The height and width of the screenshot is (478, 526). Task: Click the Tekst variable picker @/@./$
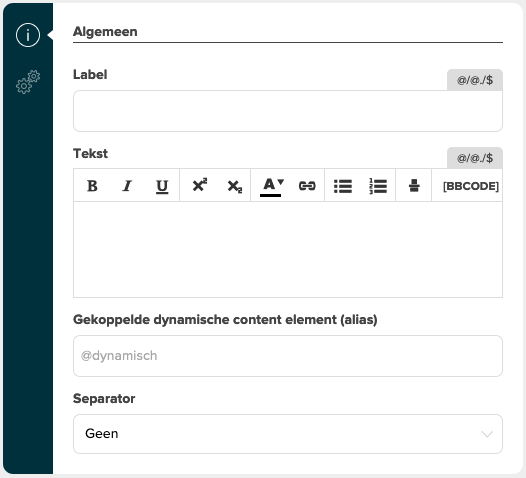475,158
